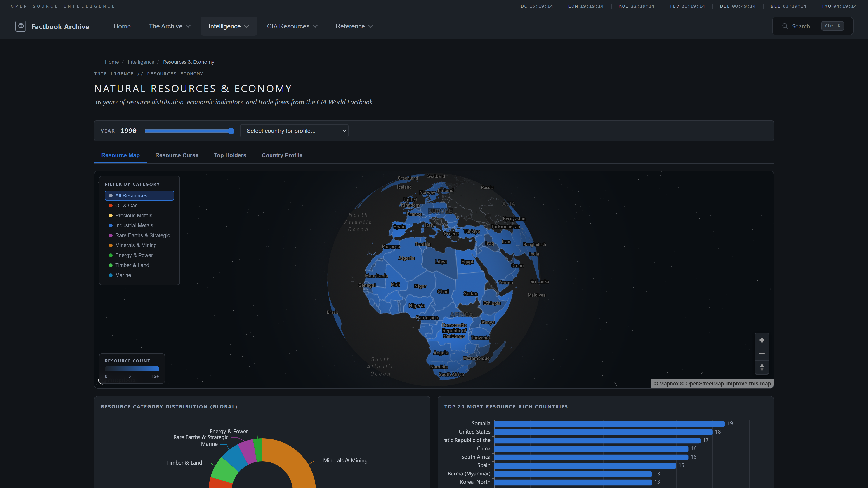This screenshot has width=868, height=488.
Task: Open the country profile select dropdown
Action: pyautogui.click(x=294, y=131)
